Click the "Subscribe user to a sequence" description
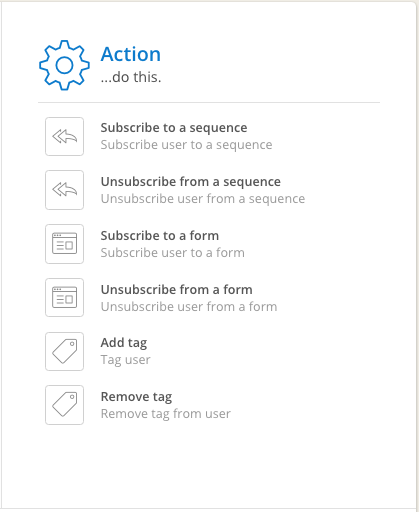 187,145
